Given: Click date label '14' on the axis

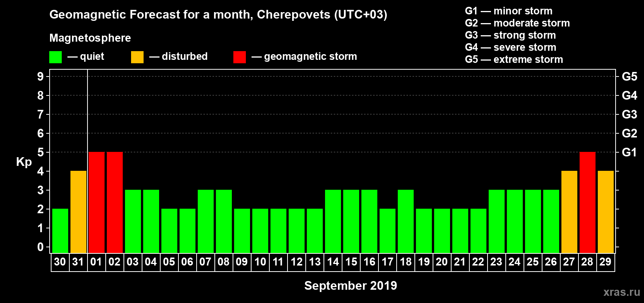Looking at the screenshot, I should tap(333, 262).
